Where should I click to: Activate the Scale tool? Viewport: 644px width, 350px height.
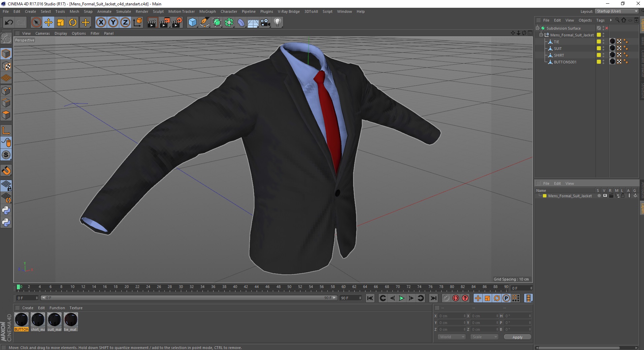60,23
